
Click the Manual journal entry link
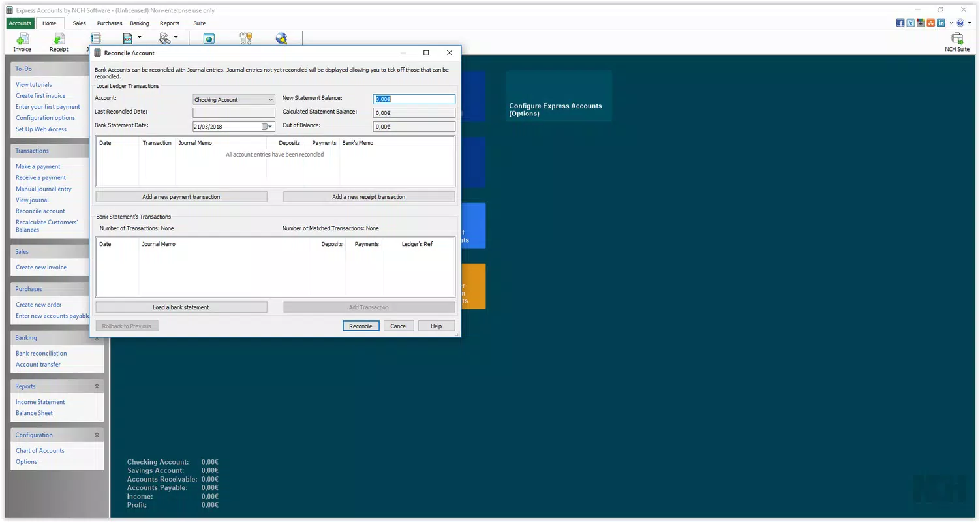44,189
